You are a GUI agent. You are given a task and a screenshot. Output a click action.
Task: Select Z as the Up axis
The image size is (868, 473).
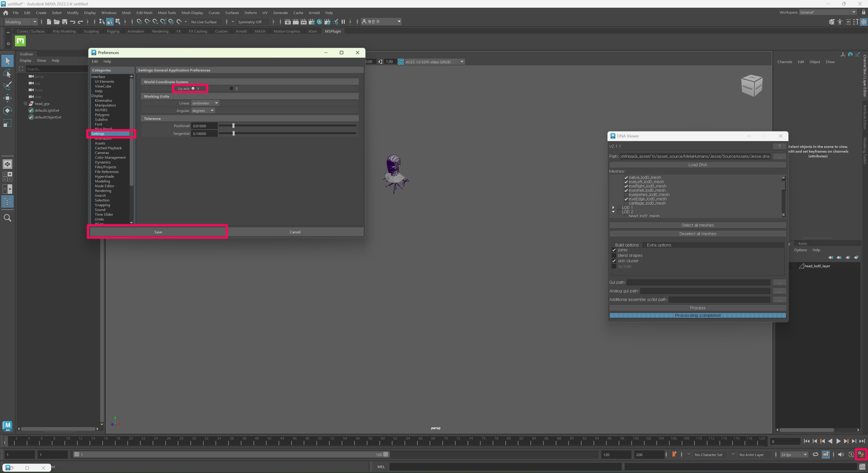(x=232, y=88)
